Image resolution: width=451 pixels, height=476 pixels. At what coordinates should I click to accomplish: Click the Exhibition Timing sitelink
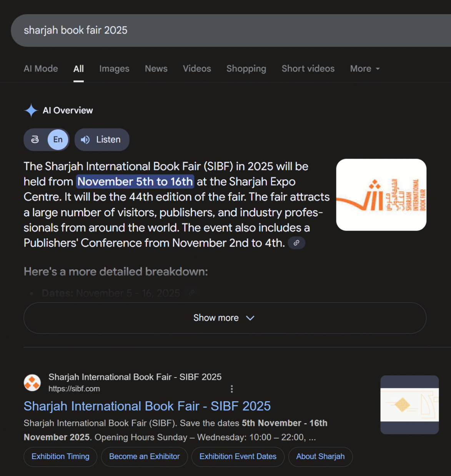[60, 457]
